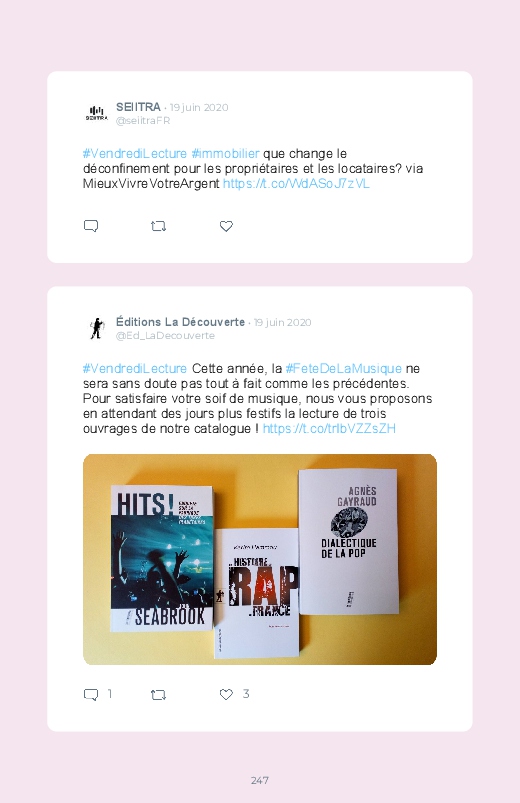Screen dimensions: 520x803
Task: Like the Fête de la Musique tweet
Action: (x=226, y=694)
